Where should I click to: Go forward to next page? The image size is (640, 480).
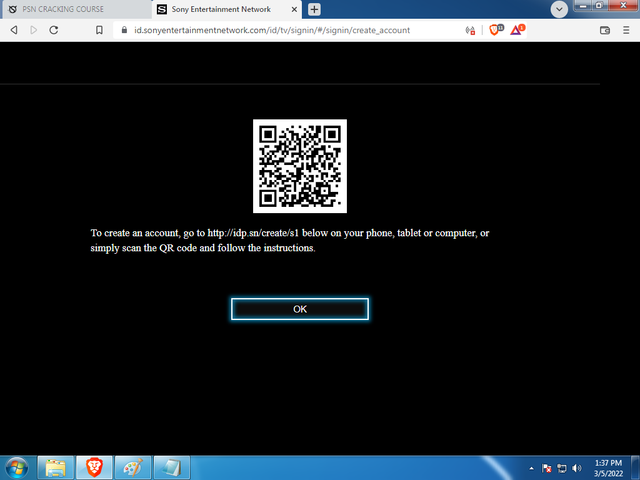pyautogui.click(x=33, y=30)
